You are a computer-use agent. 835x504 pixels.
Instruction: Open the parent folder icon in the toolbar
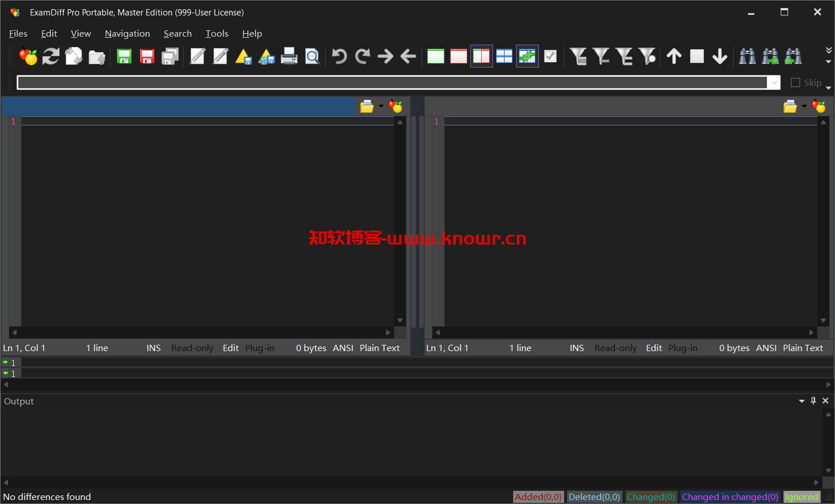click(97, 56)
